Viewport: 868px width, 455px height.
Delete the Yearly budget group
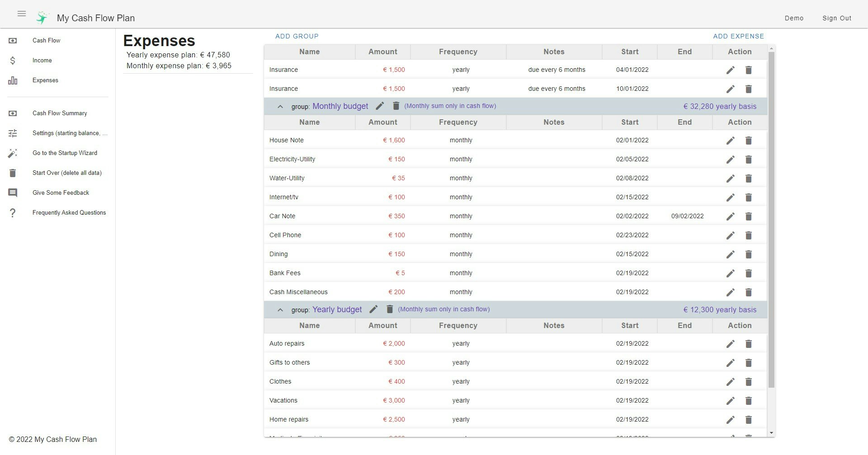390,309
